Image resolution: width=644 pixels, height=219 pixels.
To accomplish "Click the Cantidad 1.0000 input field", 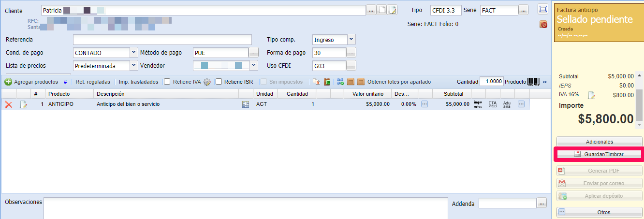I will 491,81.
